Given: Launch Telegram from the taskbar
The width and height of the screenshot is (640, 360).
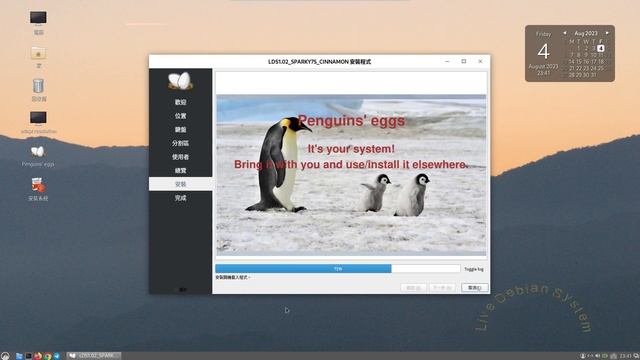Looking at the screenshot, I should 57,356.
